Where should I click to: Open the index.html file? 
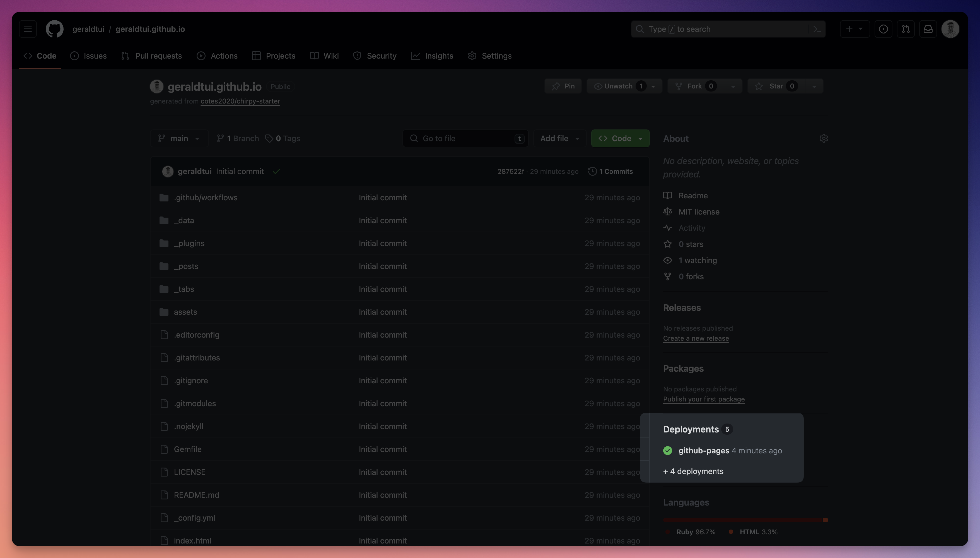[x=192, y=541]
